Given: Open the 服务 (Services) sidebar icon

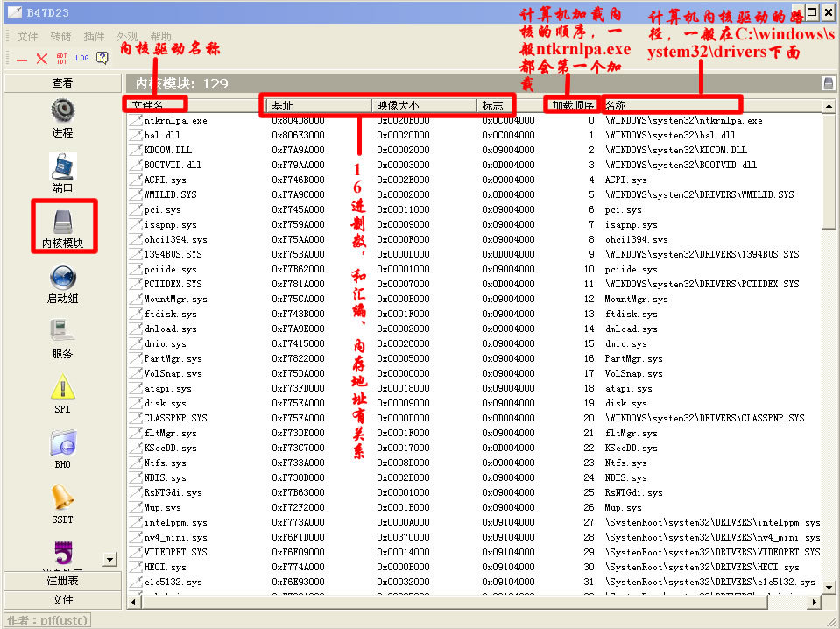Looking at the screenshot, I should [62, 332].
